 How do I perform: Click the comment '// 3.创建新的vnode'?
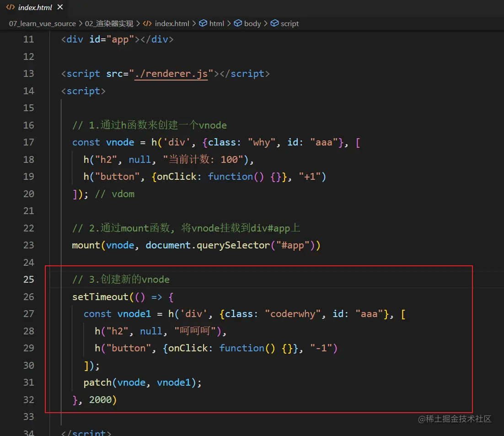pos(121,280)
